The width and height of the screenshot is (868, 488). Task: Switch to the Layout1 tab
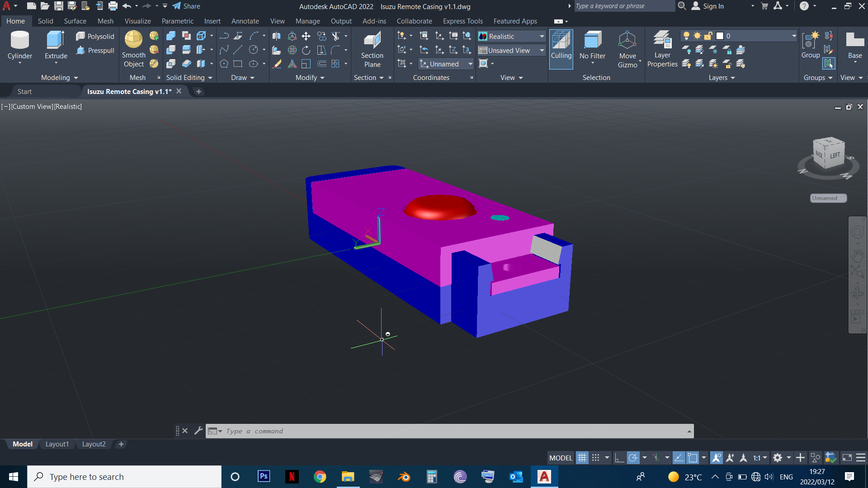(x=57, y=444)
